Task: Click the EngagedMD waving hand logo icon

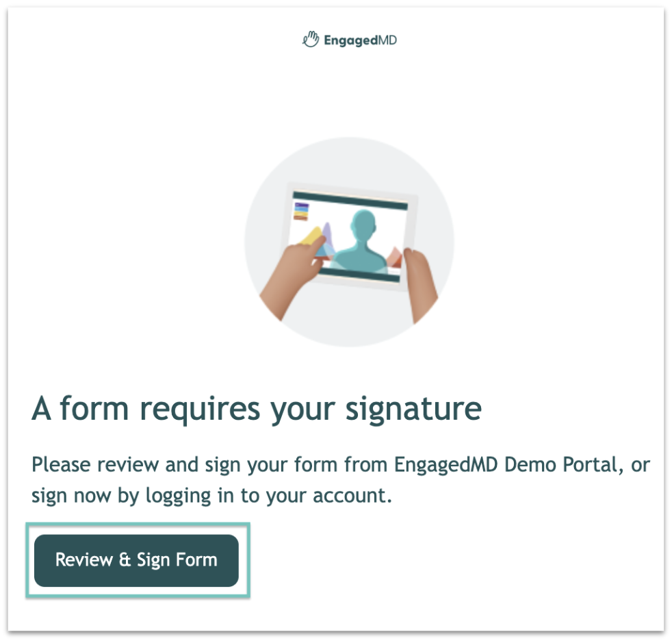Action: pos(311,40)
